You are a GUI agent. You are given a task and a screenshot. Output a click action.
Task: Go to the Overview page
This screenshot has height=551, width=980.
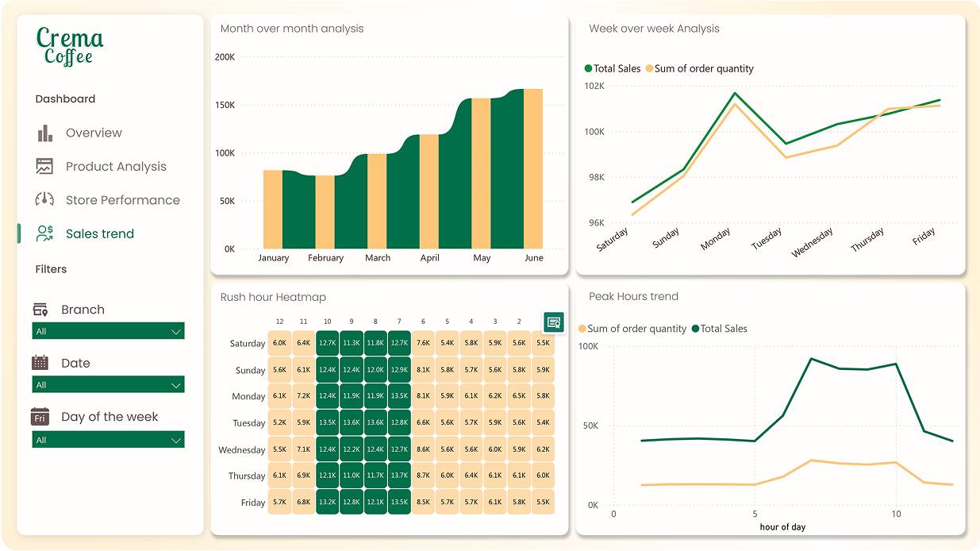[94, 133]
